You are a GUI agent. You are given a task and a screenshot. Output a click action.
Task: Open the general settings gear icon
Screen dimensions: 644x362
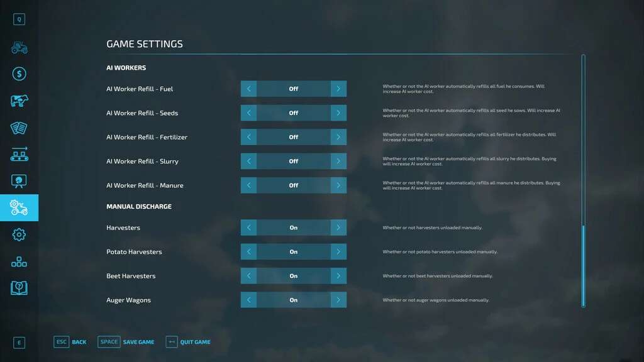[x=19, y=234]
